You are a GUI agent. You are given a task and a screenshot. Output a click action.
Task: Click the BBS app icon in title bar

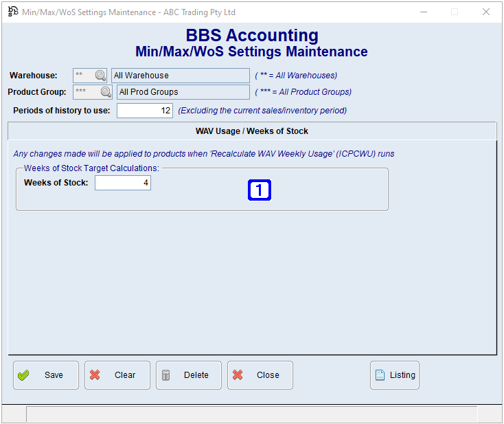pyautogui.click(x=12, y=12)
